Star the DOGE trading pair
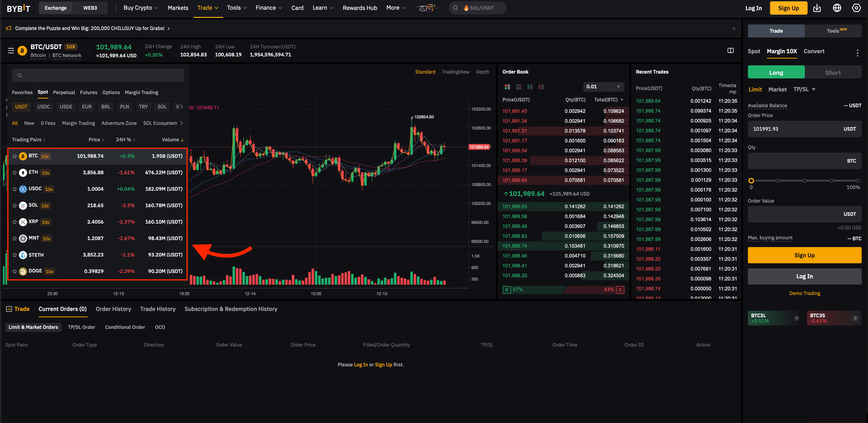This screenshot has height=423, width=868. tap(15, 271)
